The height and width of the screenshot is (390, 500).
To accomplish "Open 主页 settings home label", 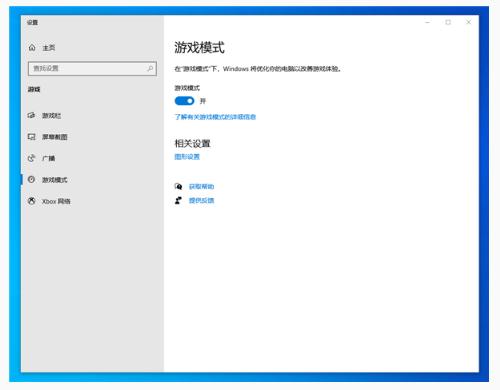I will click(49, 48).
